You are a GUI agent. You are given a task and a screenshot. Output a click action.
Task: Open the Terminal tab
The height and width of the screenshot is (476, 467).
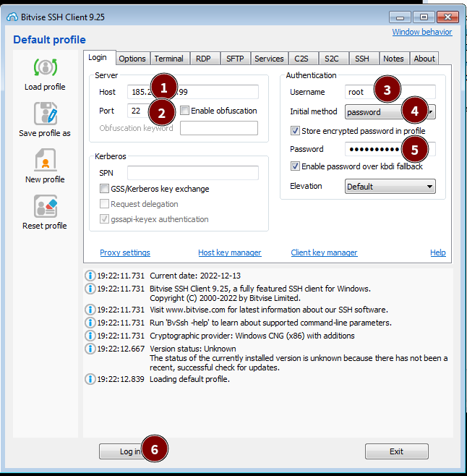point(168,59)
